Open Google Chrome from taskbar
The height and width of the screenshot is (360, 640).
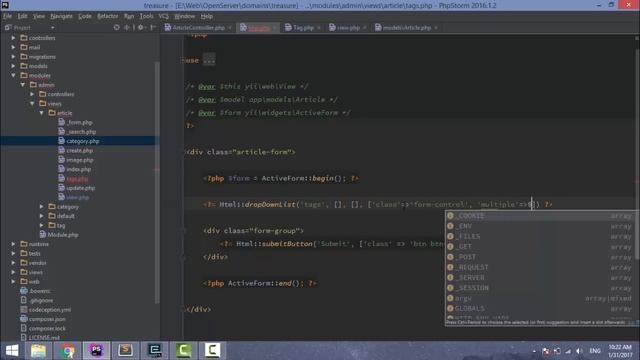click(68, 351)
